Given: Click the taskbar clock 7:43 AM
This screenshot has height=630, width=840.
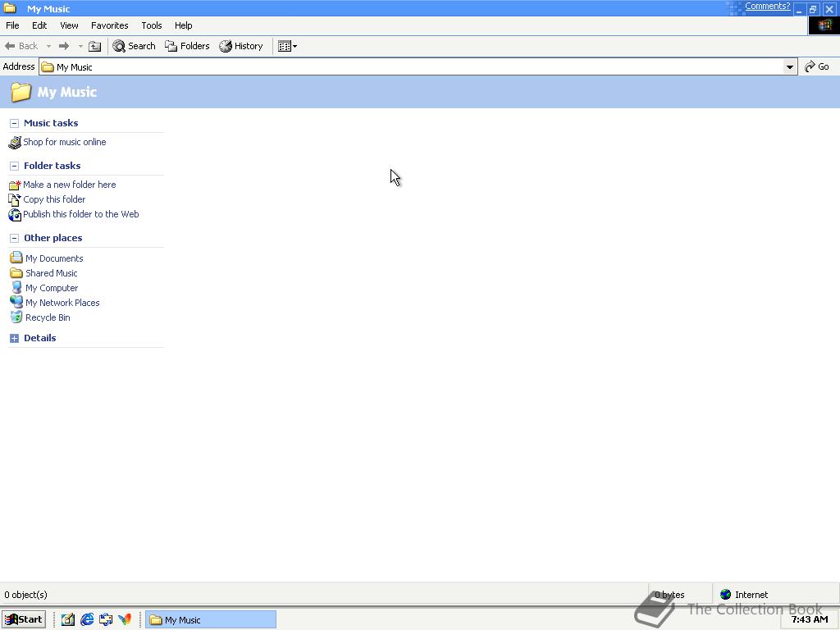Looking at the screenshot, I should coord(809,619).
